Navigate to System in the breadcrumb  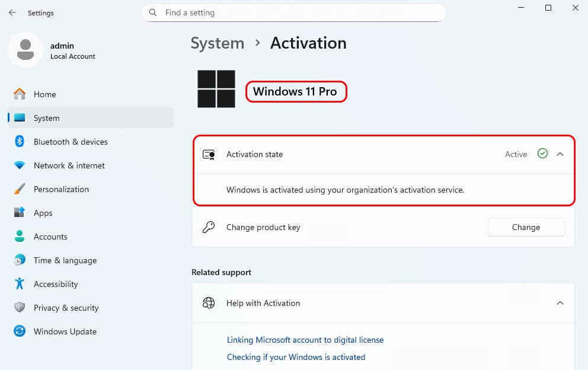pyautogui.click(x=217, y=43)
